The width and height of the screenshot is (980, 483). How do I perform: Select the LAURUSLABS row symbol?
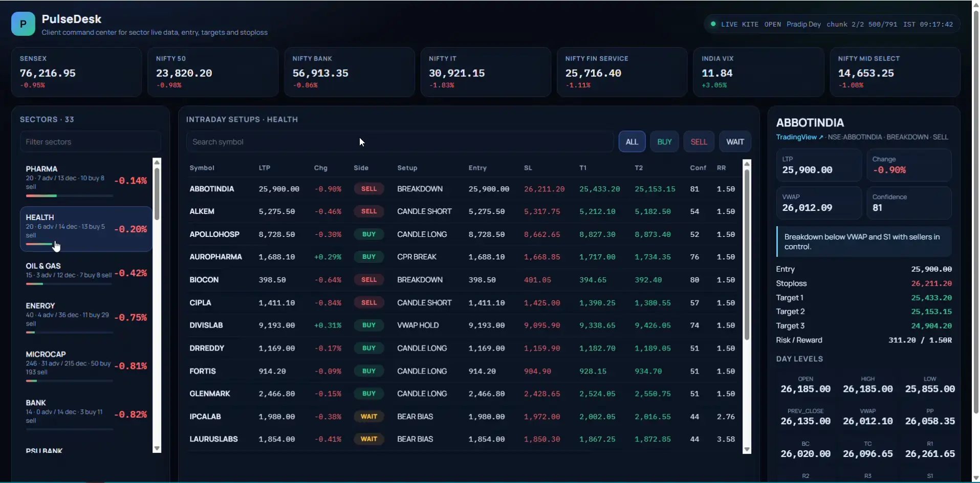pos(213,439)
